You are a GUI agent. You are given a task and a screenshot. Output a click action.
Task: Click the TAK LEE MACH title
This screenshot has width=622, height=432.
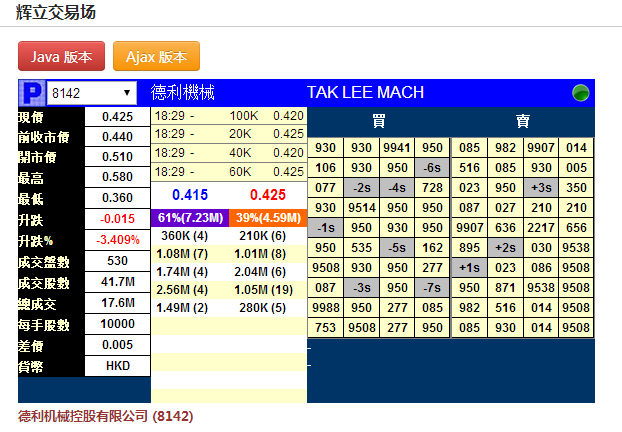365,92
